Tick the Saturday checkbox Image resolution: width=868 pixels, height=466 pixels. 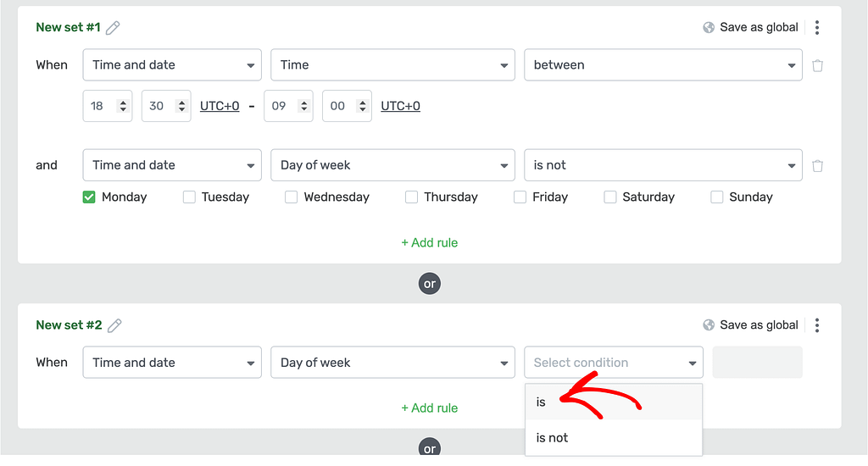[x=610, y=197]
